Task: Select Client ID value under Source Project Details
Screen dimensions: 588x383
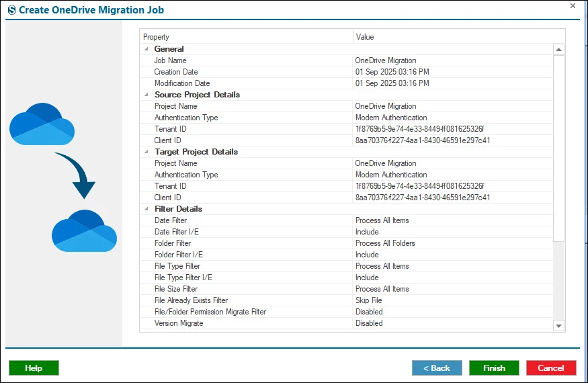Action: pyautogui.click(x=423, y=140)
